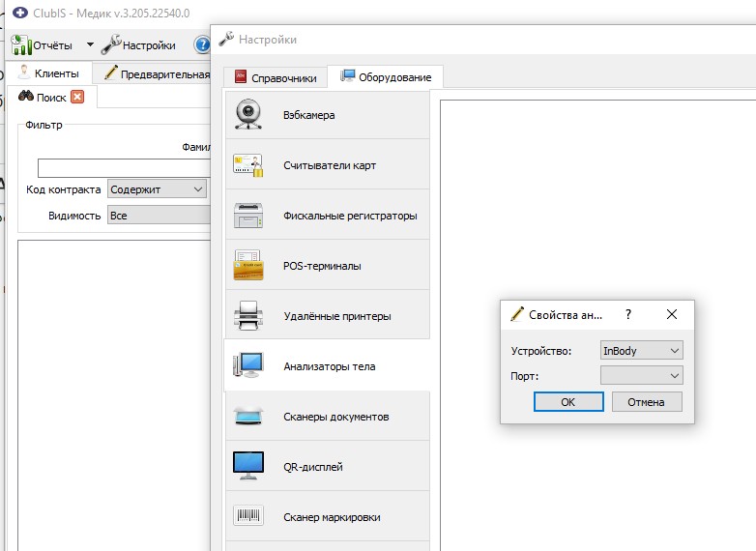Viewport: 756px width, 551px height.
Task: Open the Вэбкамера webcam settings icon
Action: (x=247, y=114)
